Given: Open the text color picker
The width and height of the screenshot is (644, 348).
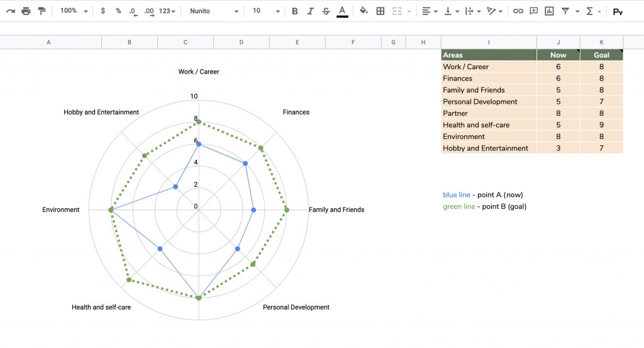Looking at the screenshot, I should click(342, 11).
